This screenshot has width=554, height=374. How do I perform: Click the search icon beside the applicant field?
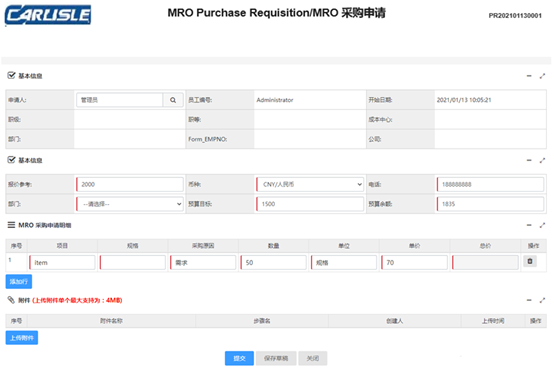(x=173, y=100)
